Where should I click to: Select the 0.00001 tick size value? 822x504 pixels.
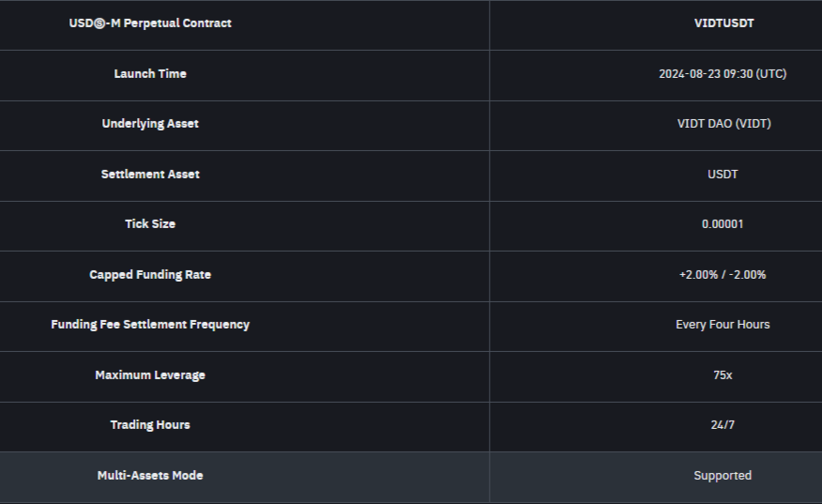click(723, 224)
